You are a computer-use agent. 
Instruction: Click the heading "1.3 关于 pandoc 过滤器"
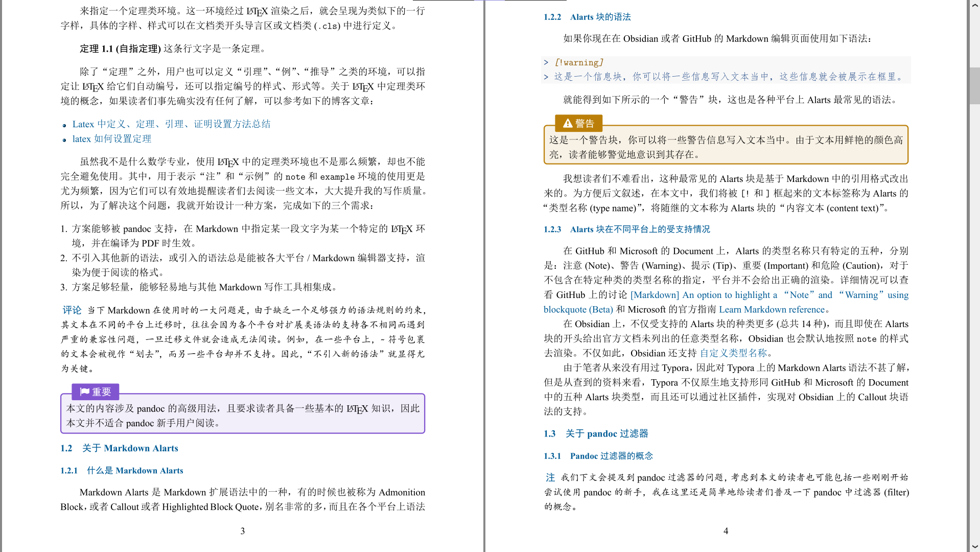coord(596,433)
